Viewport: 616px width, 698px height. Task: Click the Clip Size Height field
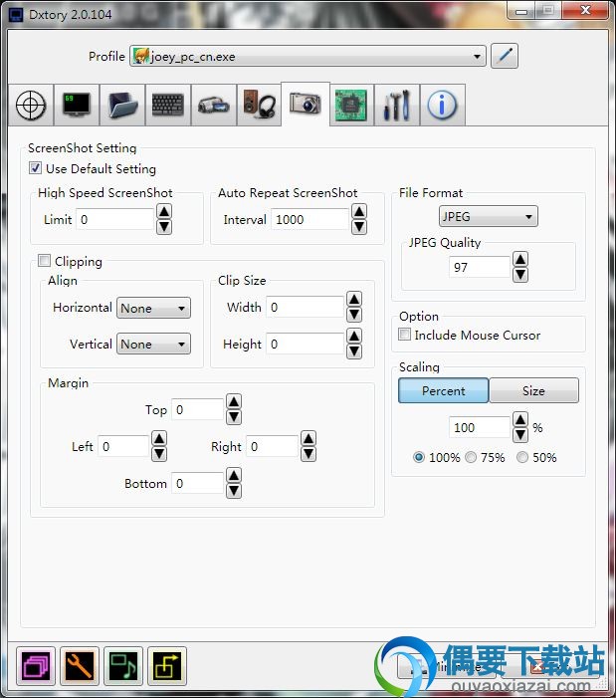[x=306, y=344]
